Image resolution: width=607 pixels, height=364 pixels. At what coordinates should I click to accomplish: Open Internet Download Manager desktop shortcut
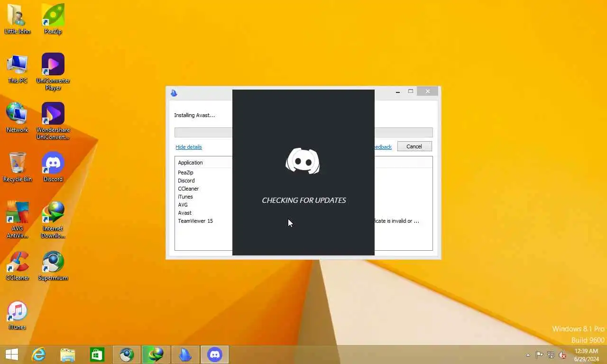point(53,219)
